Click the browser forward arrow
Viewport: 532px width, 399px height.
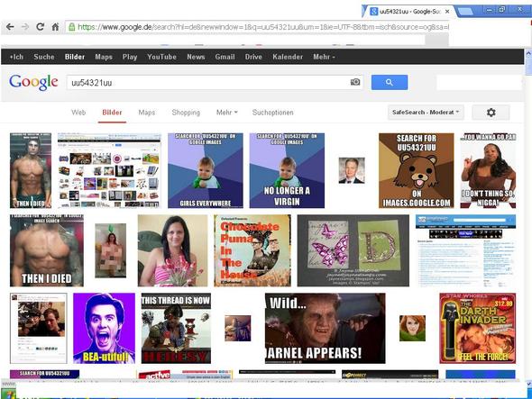coord(25,27)
